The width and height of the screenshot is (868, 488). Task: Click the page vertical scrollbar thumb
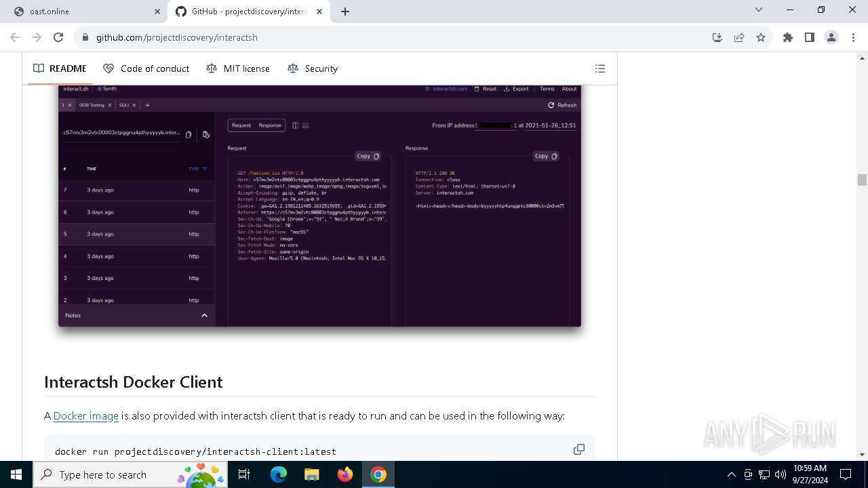click(x=862, y=180)
